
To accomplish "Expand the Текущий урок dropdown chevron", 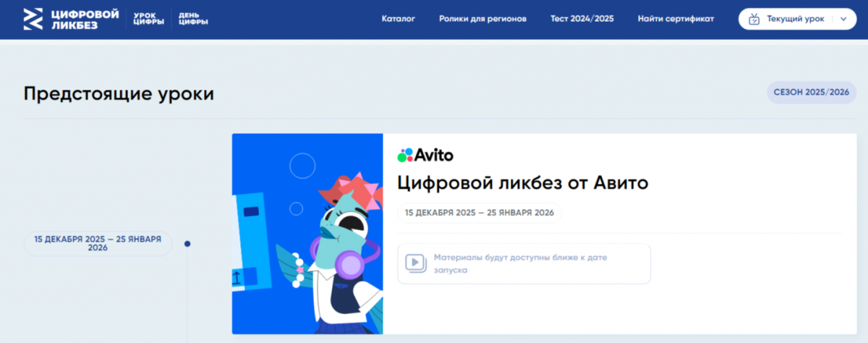I will [843, 20].
